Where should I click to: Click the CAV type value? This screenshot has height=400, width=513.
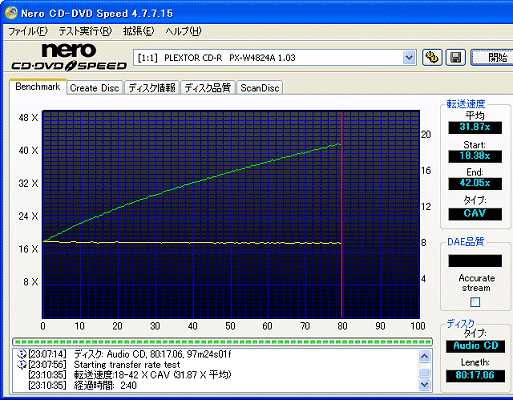point(475,214)
